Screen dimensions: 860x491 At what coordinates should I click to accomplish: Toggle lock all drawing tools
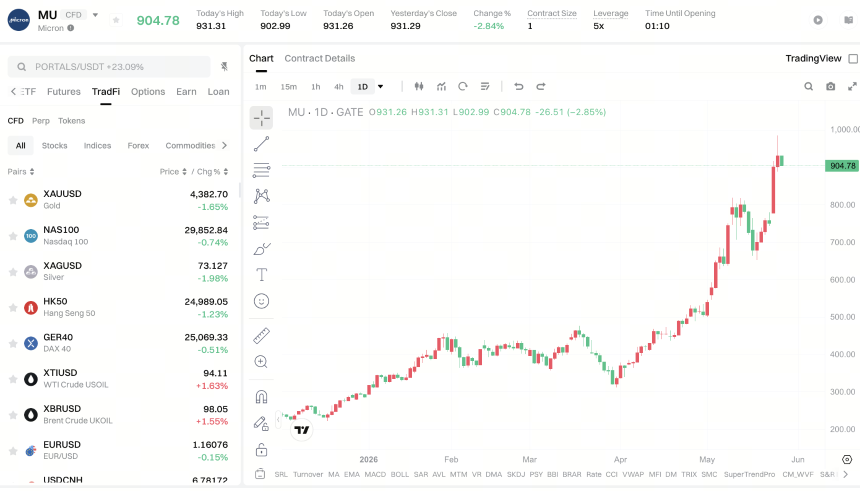point(262,450)
